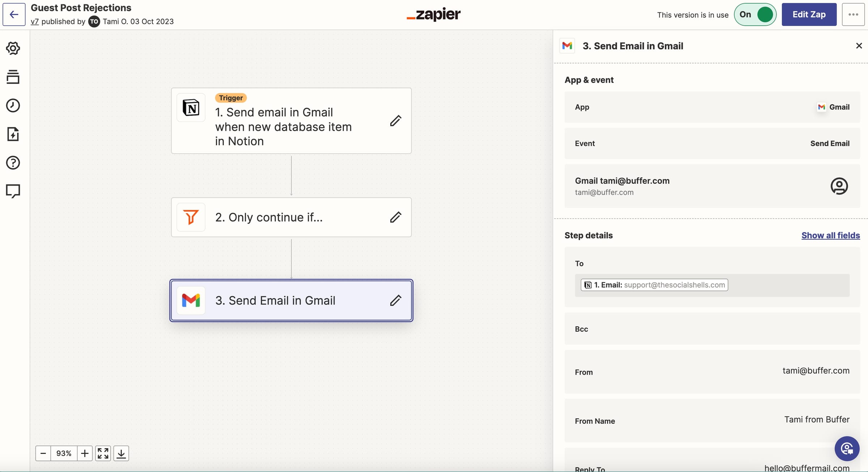The image size is (868, 472).
Task: Select the Bcc input field
Action: click(x=712, y=329)
